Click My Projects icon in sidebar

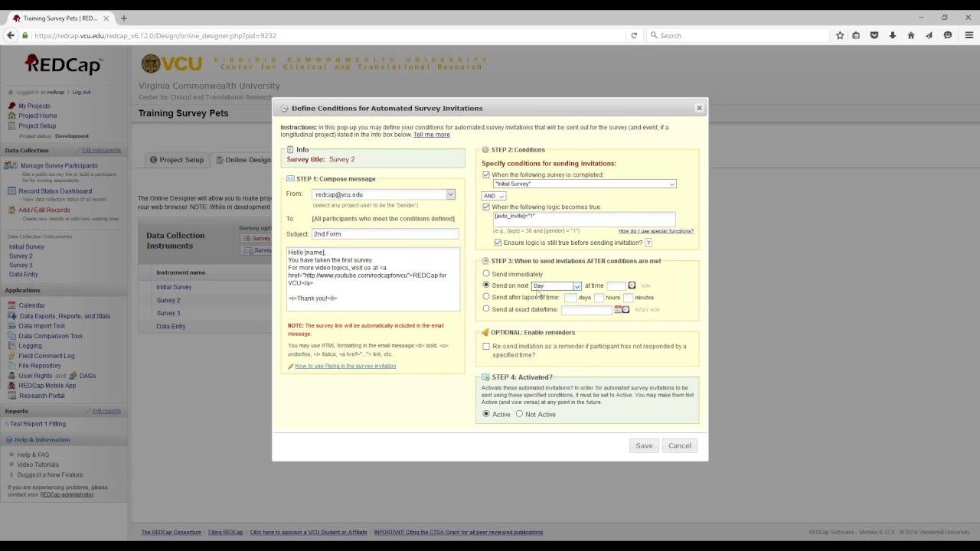coord(11,106)
